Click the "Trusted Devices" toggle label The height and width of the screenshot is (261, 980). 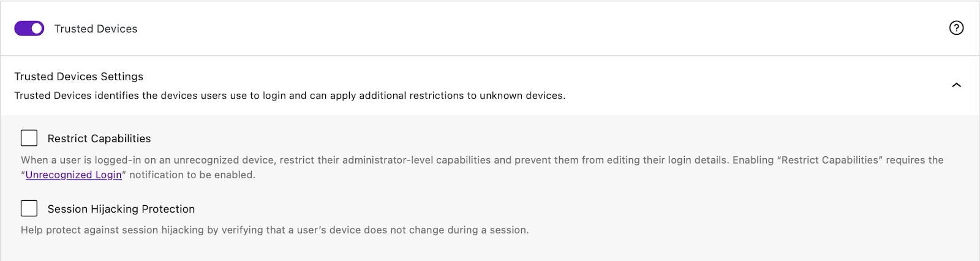click(96, 29)
